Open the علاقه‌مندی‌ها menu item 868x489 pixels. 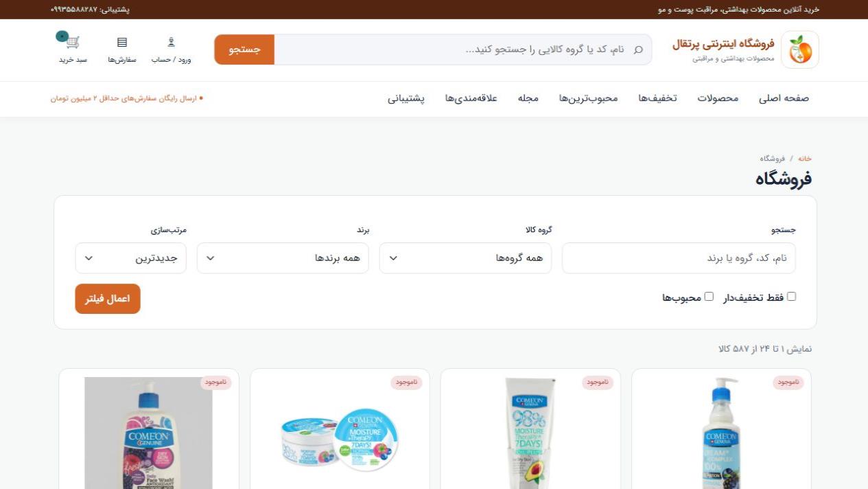(x=471, y=98)
